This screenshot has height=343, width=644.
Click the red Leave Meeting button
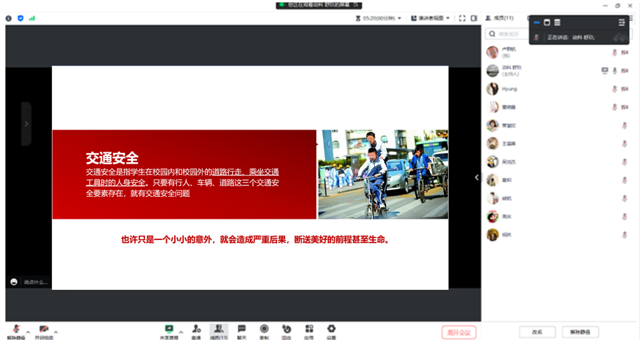click(459, 332)
